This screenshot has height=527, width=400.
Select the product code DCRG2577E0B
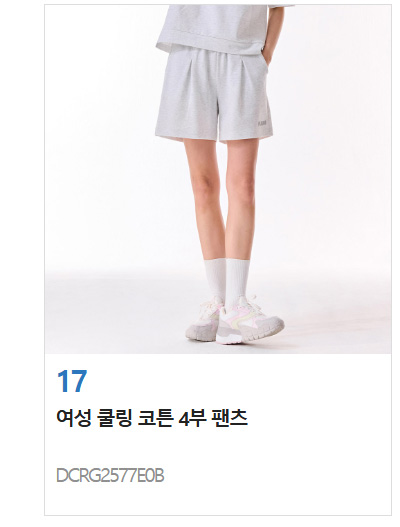tap(110, 476)
